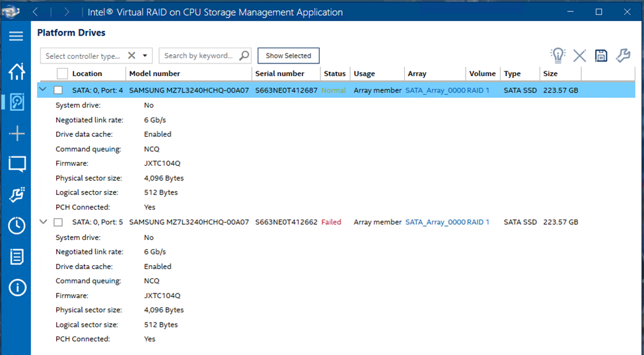Click the plus Create Volume sidebar icon
The height and width of the screenshot is (355, 644).
click(17, 134)
